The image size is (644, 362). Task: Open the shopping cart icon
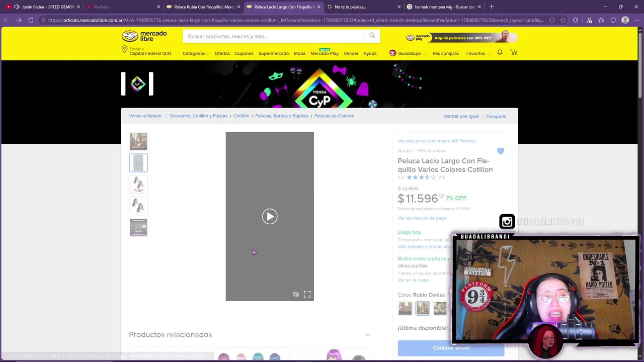[514, 52]
